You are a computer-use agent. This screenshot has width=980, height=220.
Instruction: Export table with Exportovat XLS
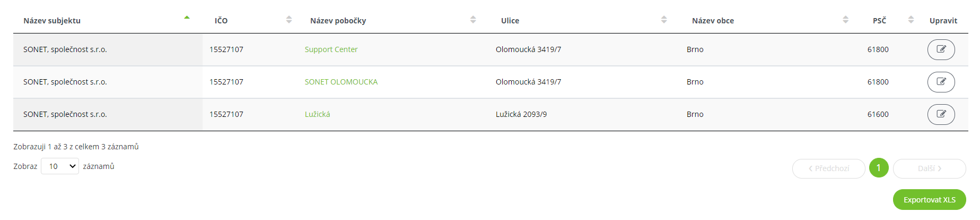click(x=929, y=200)
